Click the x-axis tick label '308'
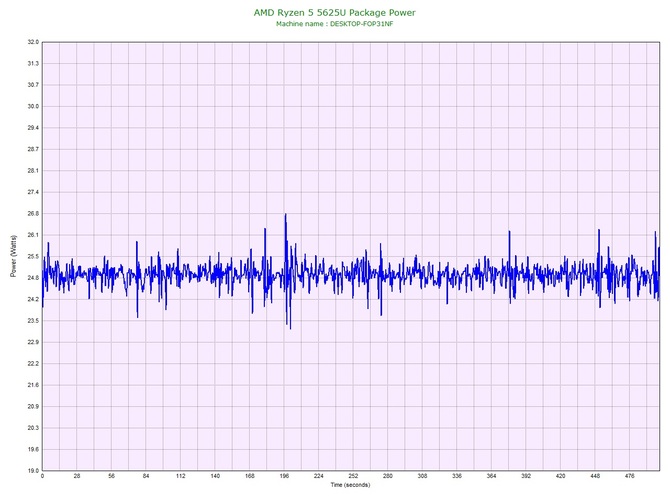The width and height of the screenshot is (670, 502). pos(422,476)
